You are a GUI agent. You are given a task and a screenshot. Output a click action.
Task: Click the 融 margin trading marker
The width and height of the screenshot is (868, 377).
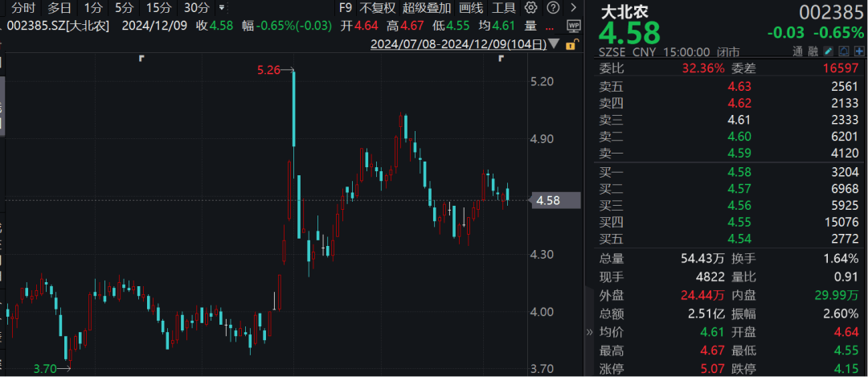coord(813,52)
